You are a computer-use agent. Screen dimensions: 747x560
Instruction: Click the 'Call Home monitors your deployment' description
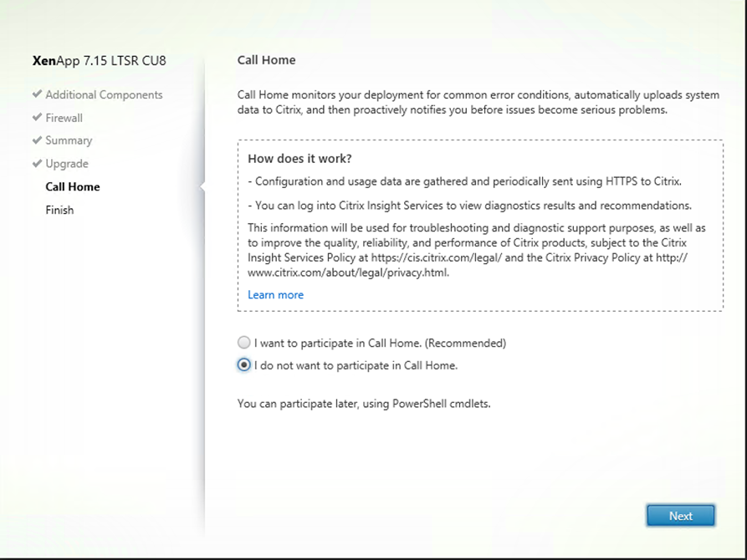pyautogui.click(x=478, y=102)
